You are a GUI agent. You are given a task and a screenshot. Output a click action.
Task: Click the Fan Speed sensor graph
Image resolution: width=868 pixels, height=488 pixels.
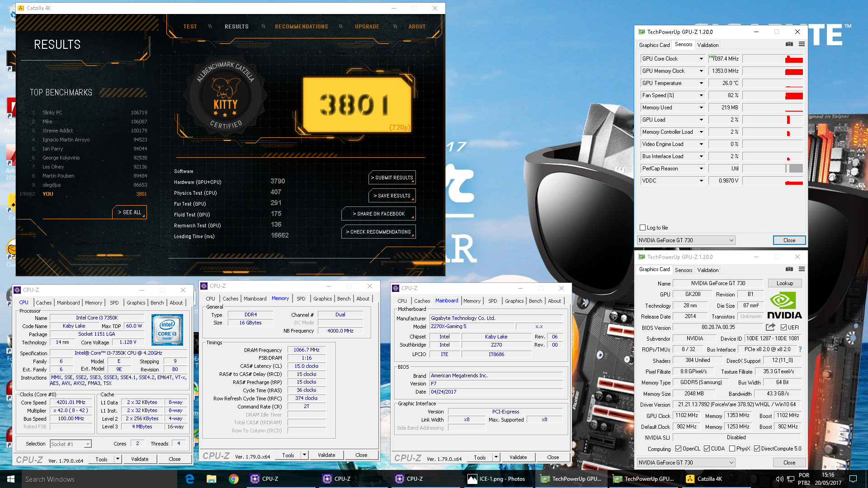tap(773, 95)
